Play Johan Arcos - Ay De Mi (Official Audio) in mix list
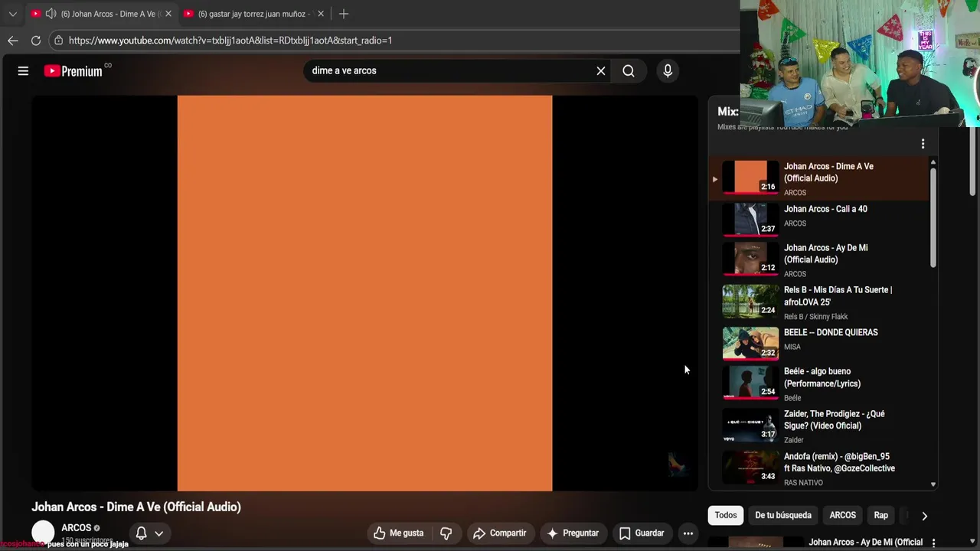Screen dimensions: 980x551 coord(825,253)
